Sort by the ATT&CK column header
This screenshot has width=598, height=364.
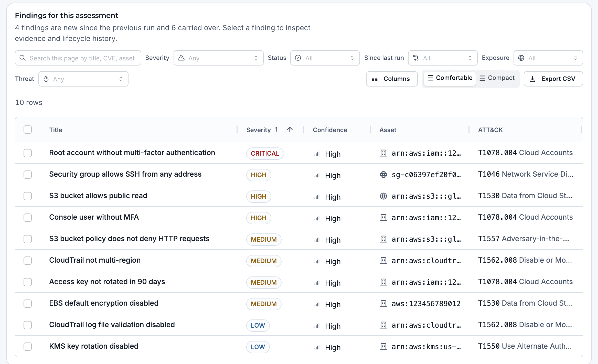[490, 130]
